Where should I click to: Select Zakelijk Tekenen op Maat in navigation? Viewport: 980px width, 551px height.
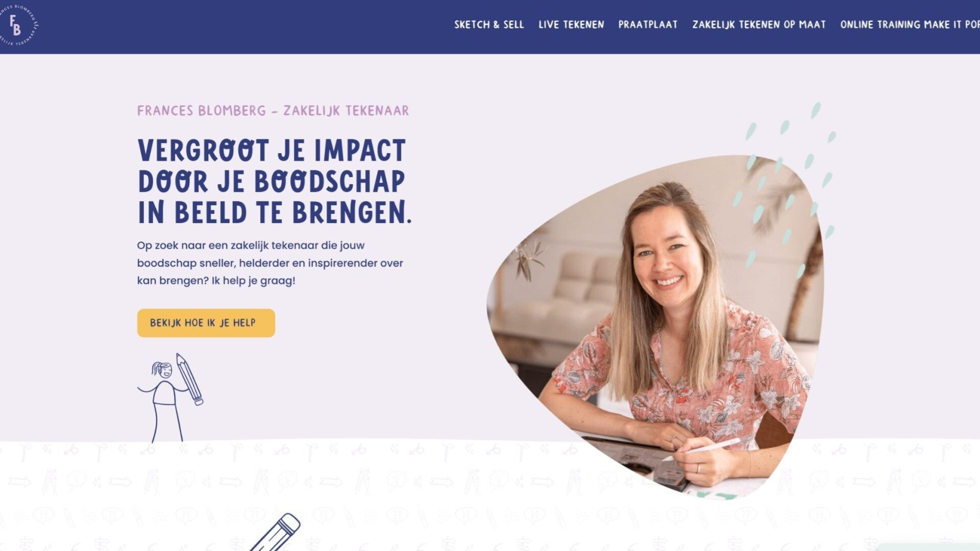(759, 24)
